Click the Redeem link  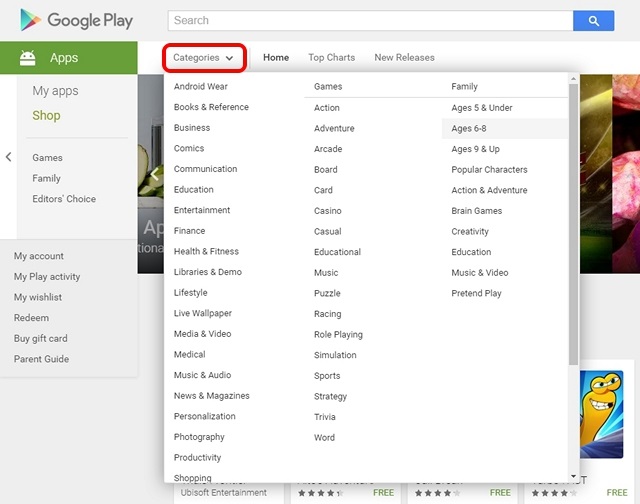click(31, 317)
